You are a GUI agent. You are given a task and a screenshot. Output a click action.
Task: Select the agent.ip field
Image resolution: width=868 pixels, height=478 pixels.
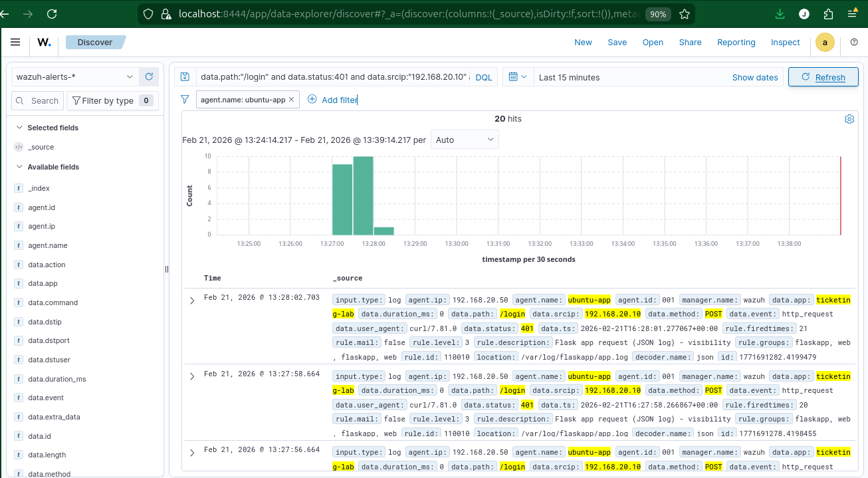(41, 226)
